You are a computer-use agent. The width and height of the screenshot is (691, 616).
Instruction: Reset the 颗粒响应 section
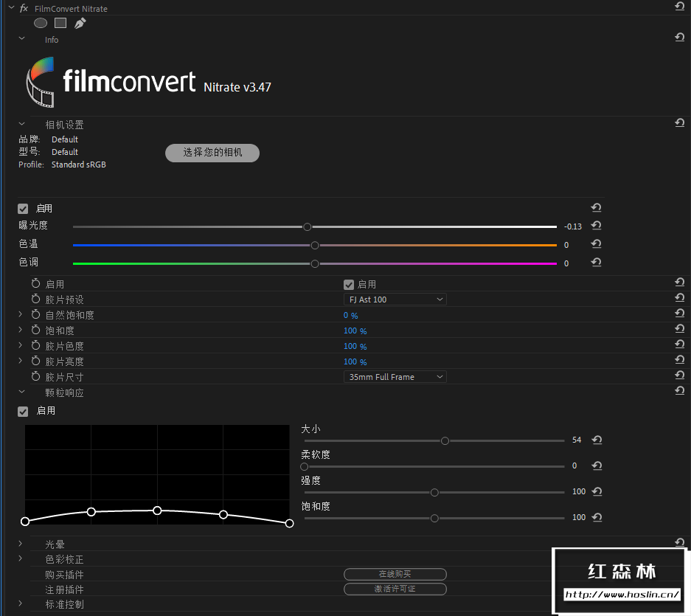click(x=679, y=391)
